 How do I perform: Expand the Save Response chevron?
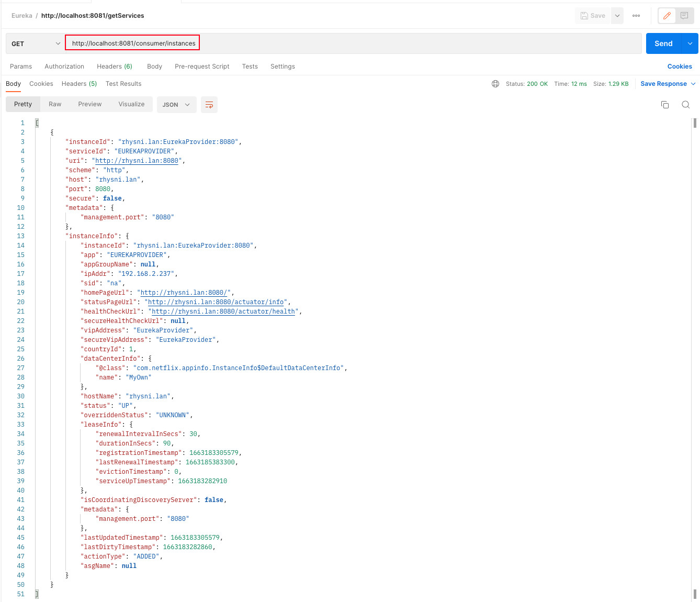click(x=693, y=84)
